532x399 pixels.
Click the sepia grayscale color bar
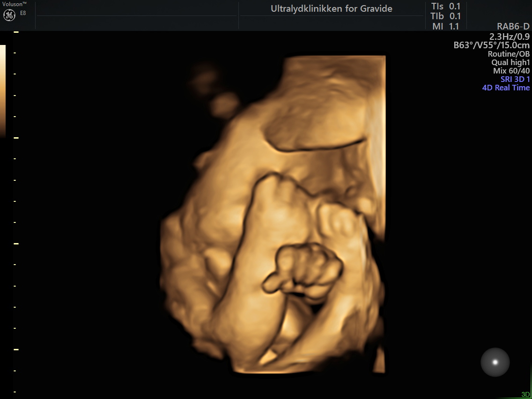(x=3, y=91)
